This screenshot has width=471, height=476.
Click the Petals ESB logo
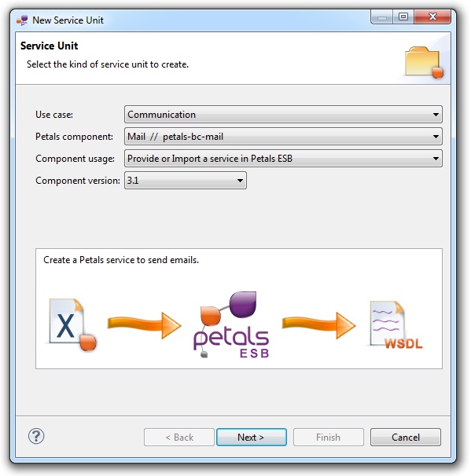pos(231,324)
